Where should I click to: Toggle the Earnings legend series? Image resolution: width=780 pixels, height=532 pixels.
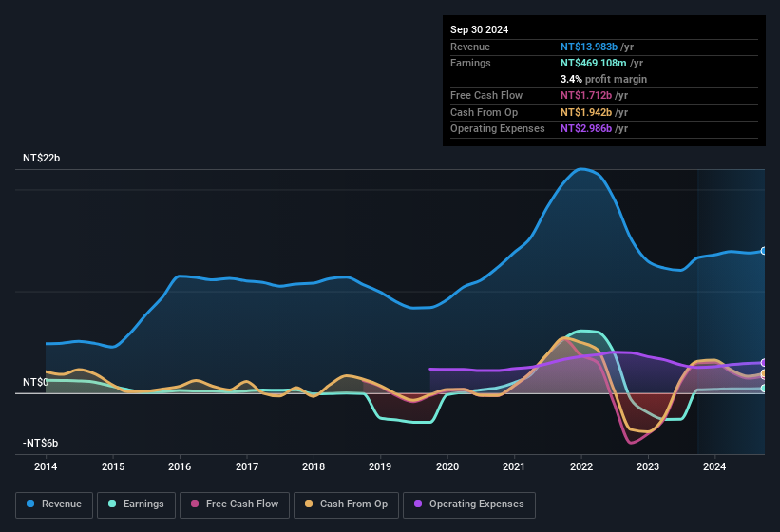click(136, 504)
